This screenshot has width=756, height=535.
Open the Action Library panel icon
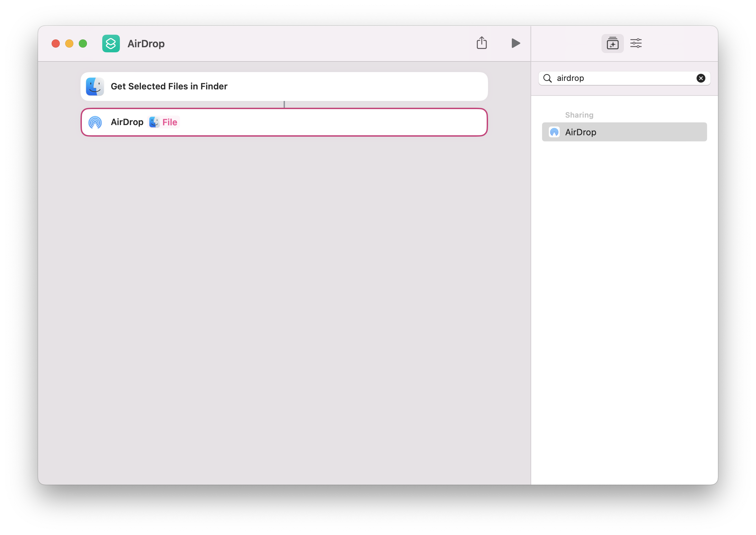click(x=612, y=44)
